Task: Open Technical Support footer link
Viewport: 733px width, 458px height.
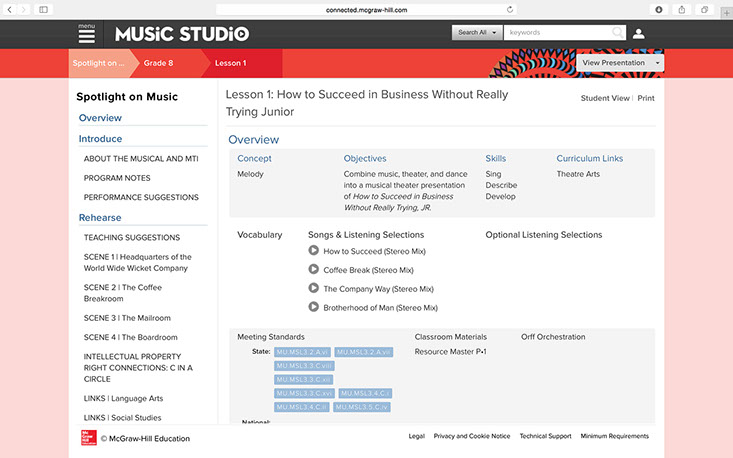Action: click(546, 436)
